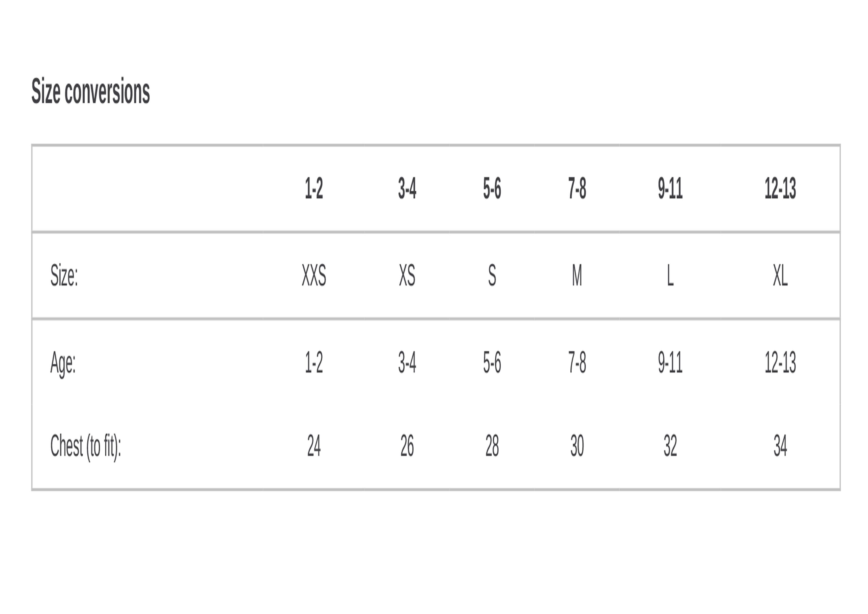Select the 12-13 column header
Screen dimensions: 868x614
[780, 188]
